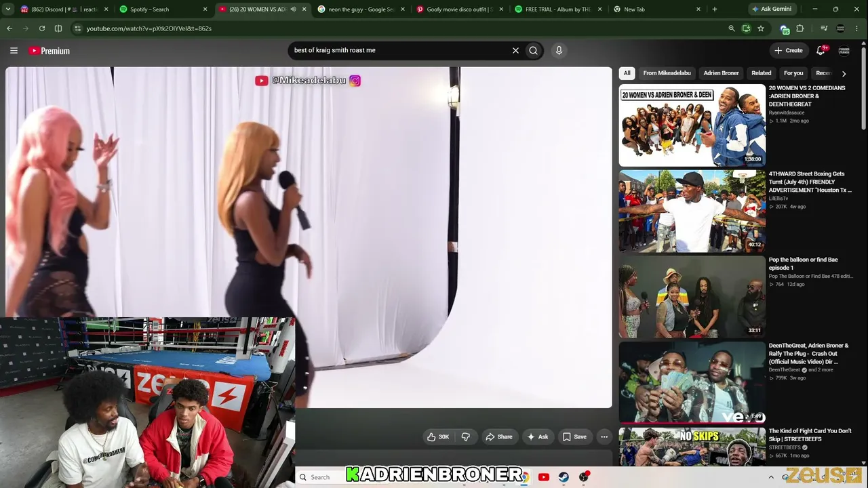
Task: Select the For you chip
Action: (x=793, y=73)
